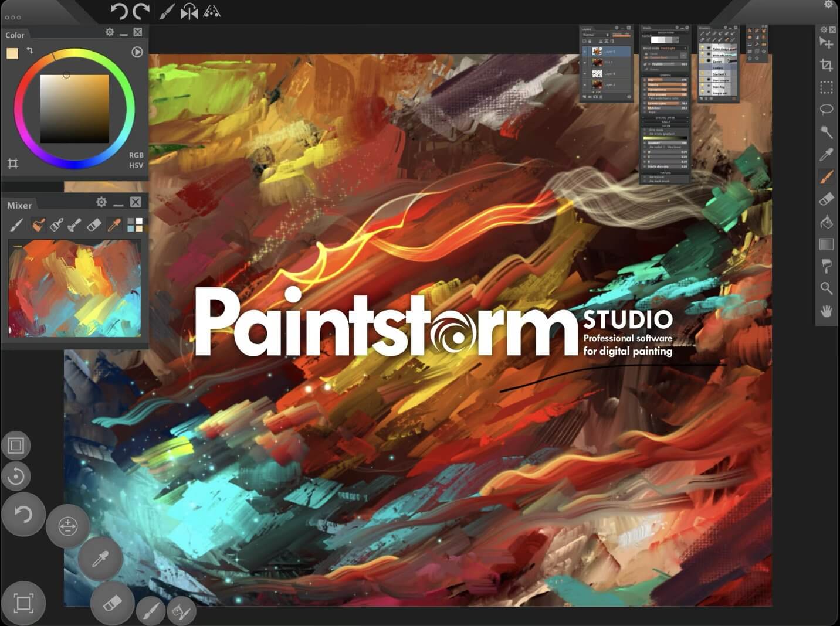Expand the ANGLE section in Brush panel
Image resolution: width=840 pixels, height=626 pixels.
(666, 122)
